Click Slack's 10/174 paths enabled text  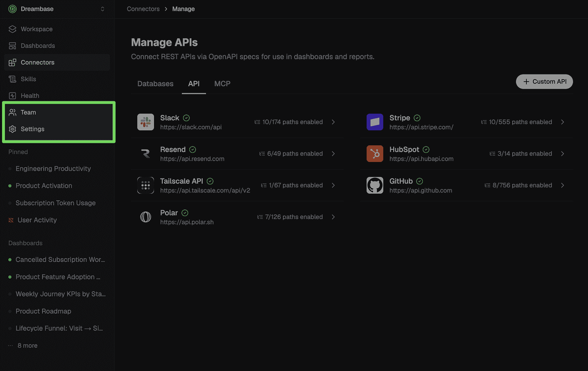(x=293, y=122)
